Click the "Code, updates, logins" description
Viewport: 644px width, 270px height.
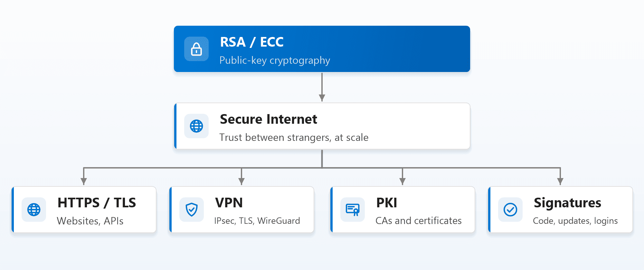pos(575,221)
